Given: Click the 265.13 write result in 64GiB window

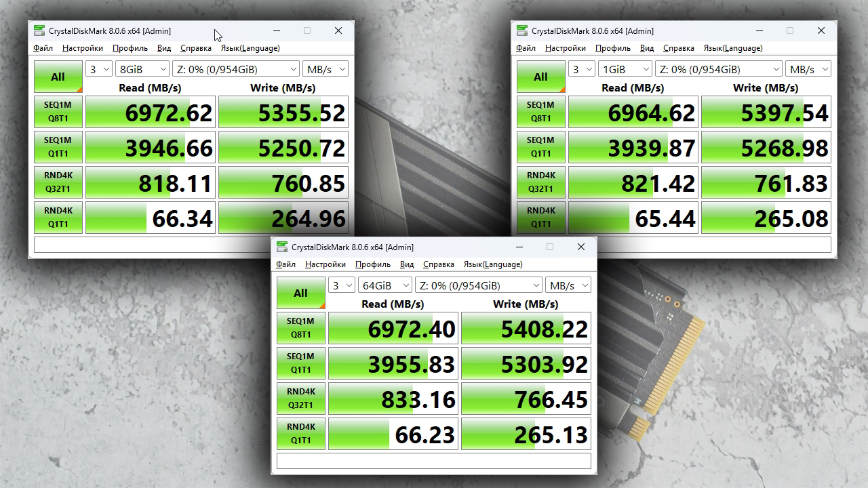Looking at the screenshot, I should pyautogui.click(x=526, y=434).
